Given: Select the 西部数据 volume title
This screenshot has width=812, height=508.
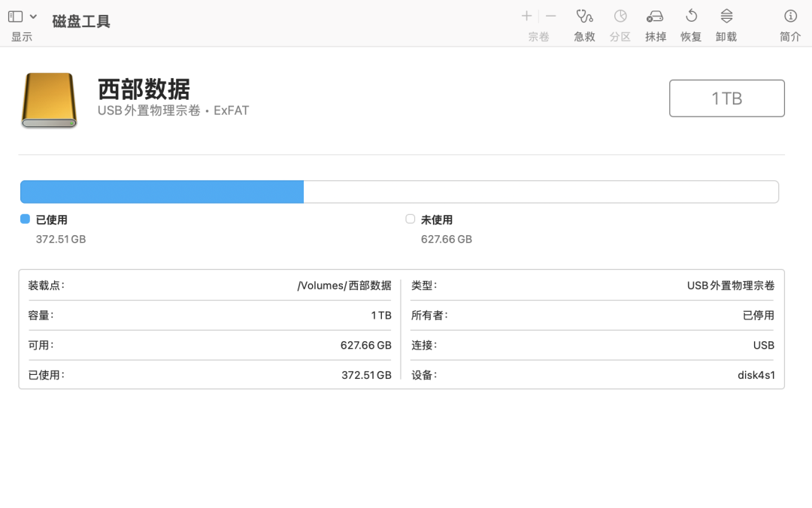Looking at the screenshot, I should tap(144, 89).
